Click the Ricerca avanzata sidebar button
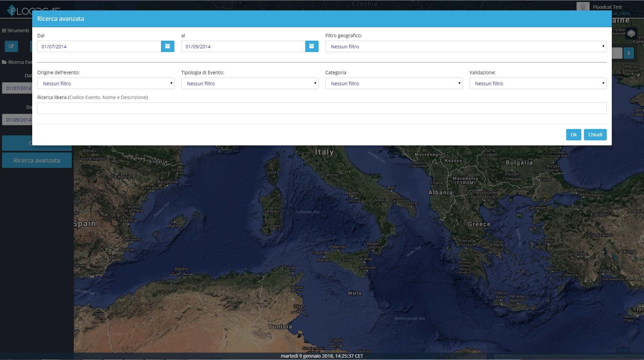 click(x=37, y=161)
